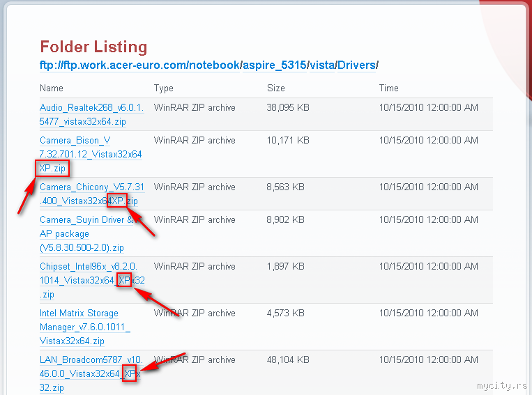Select size value 38,095 KB
This screenshot has height=395, width=532.
[288, 107]
